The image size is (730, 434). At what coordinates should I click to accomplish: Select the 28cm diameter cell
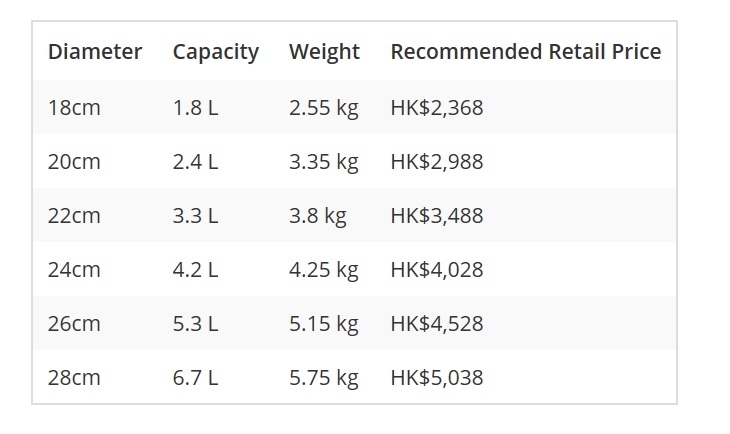[74, 378]
